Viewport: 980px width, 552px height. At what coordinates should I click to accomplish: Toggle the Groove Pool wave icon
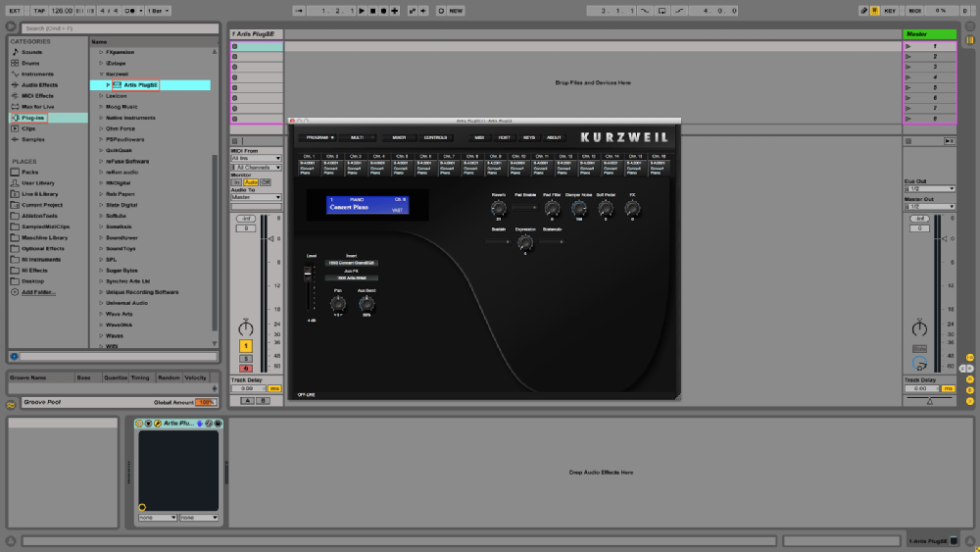click(11, 402)
